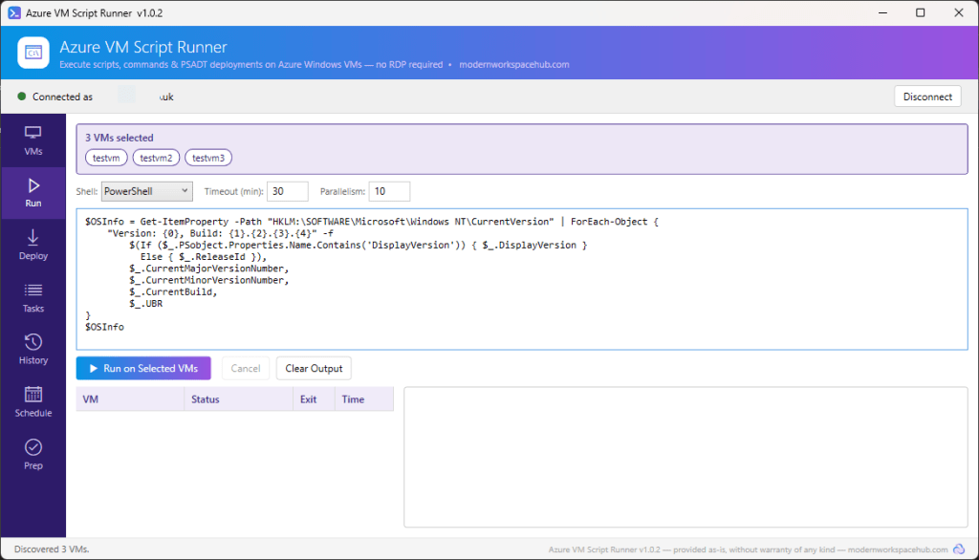The height and width of the screenshot is (560, 979).
Task: Click Run on Selected VMs button
Action: coord(143,368)
